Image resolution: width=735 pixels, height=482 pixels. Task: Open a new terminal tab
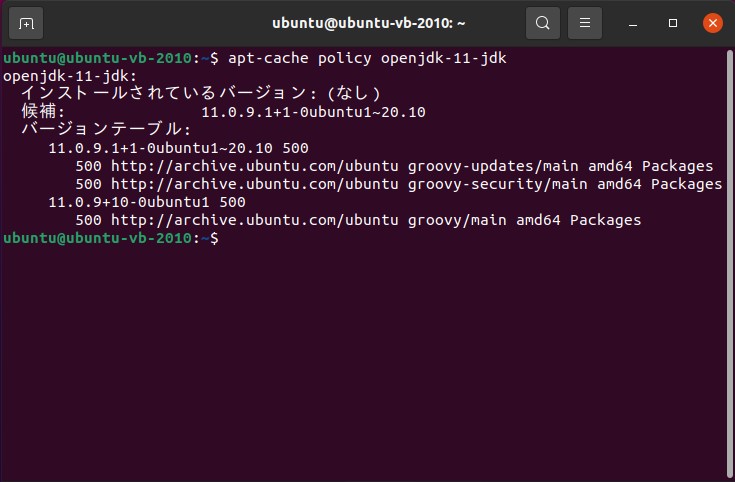click(26, 23)
